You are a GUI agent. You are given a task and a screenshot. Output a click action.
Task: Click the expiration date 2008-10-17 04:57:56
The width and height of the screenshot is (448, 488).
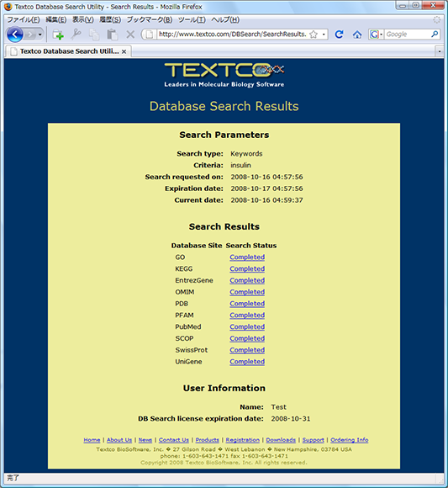(x=266, y=188)
